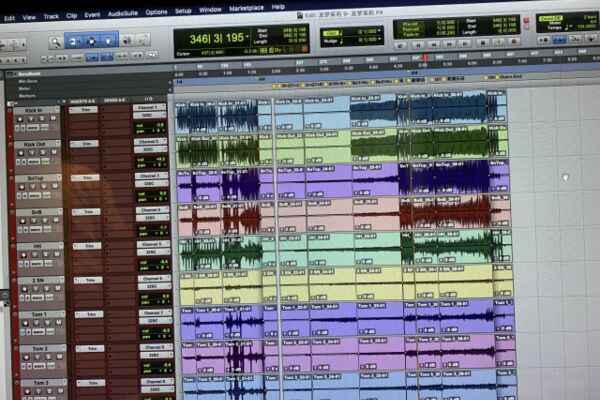
Task: Solo the Tom 1 track
Action: pos(48,322)
